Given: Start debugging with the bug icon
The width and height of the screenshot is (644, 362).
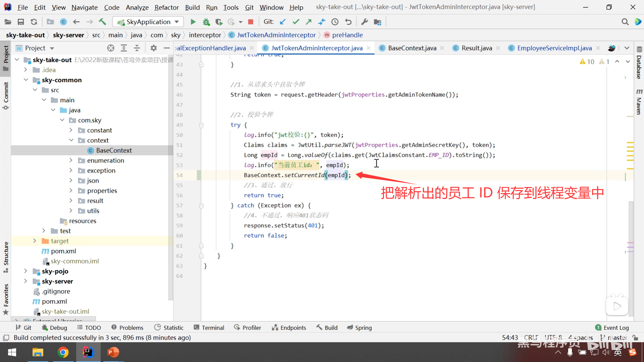Looking at the screenshot, I should (206, 22).
